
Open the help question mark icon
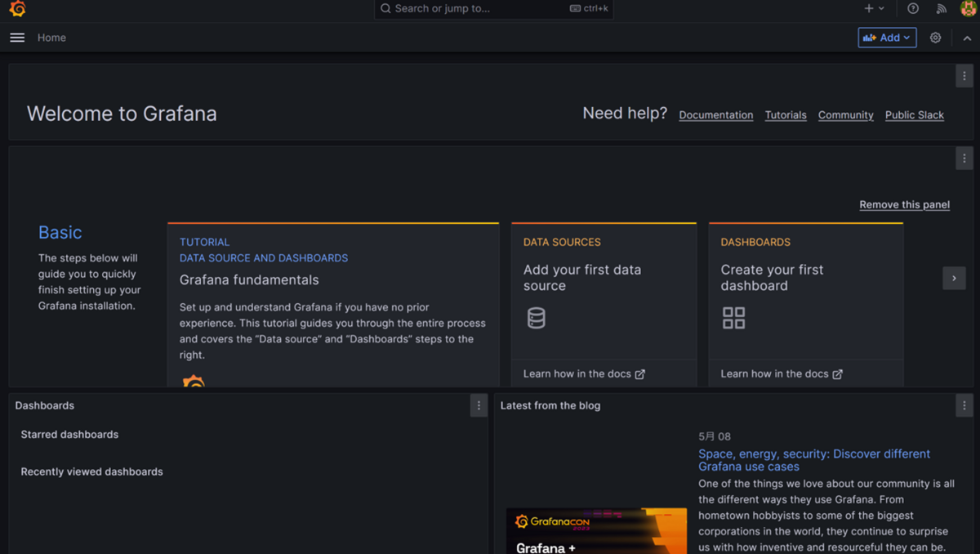point(913,8)
